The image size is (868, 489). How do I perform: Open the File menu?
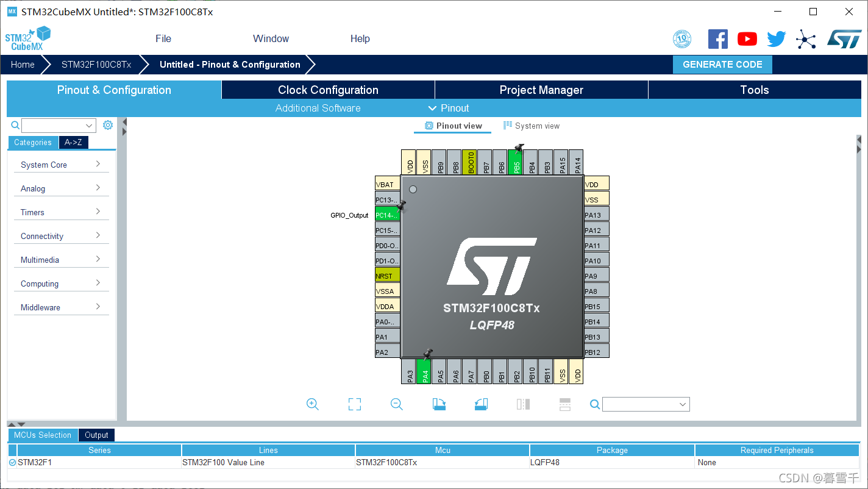pyautogui.click(x=163, y=38)
